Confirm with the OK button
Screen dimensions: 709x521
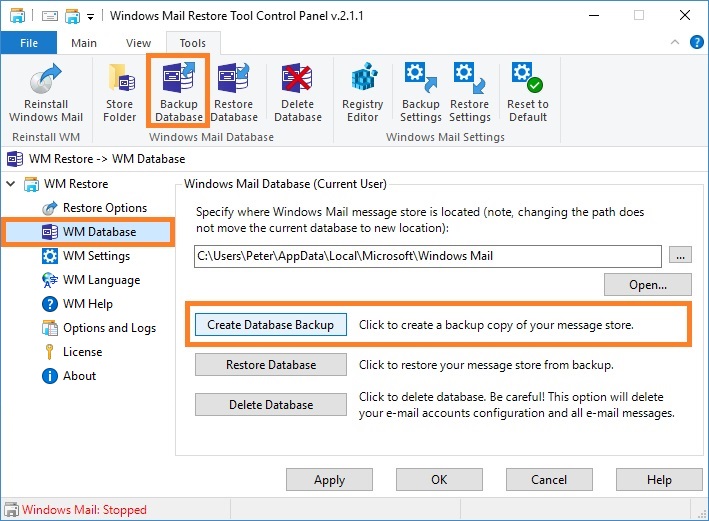(439, 480)
